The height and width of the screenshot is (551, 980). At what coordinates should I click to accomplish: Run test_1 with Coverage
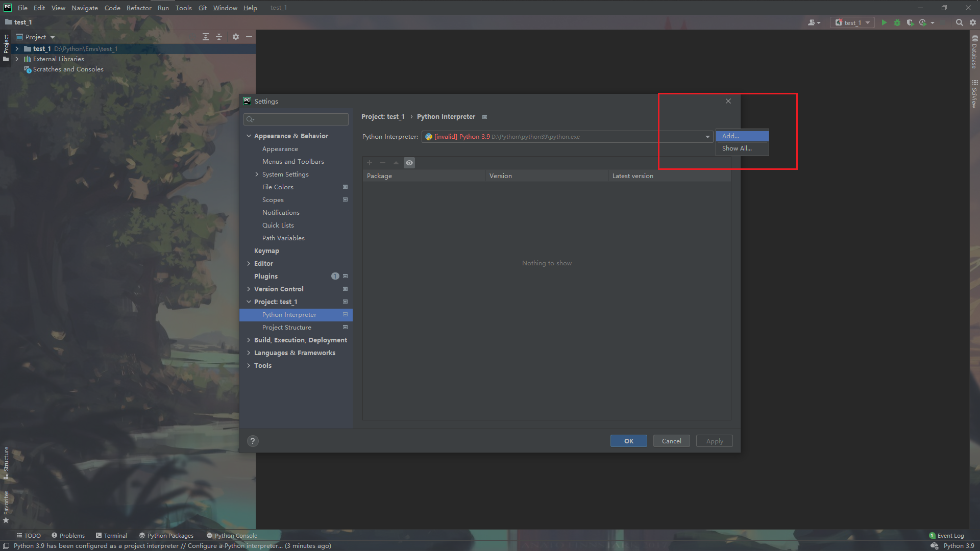tap(910, 22)
